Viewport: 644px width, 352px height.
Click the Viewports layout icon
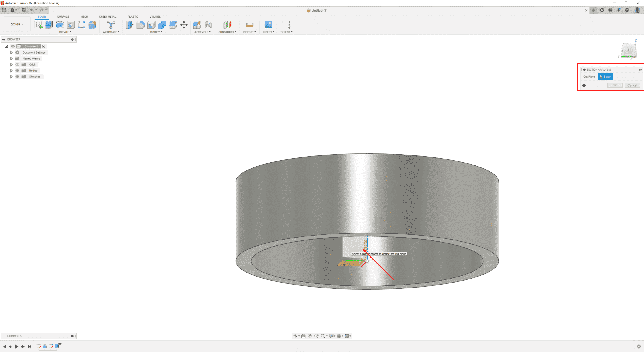[347, 336]
